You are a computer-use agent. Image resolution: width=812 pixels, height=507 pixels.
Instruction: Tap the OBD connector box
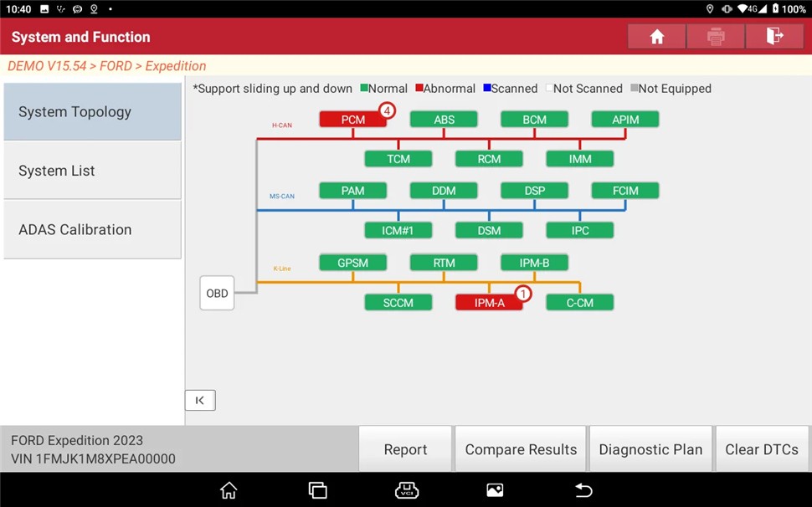coord(217,294)
